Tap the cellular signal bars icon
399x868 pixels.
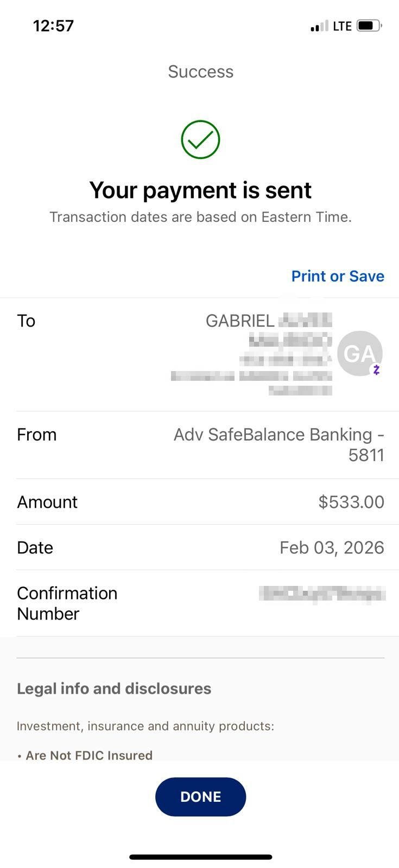point(319,26)
